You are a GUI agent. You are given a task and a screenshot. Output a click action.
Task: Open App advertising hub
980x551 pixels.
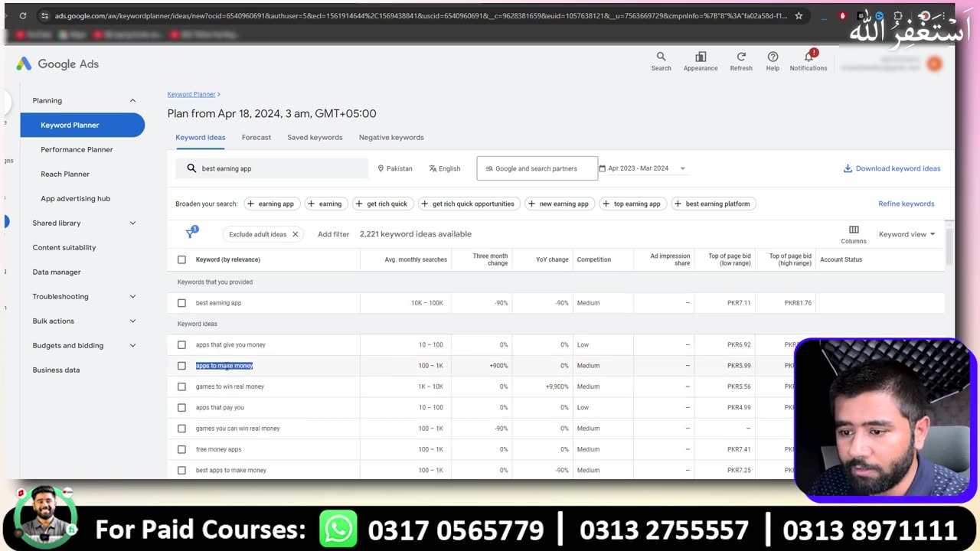[75, 198]
